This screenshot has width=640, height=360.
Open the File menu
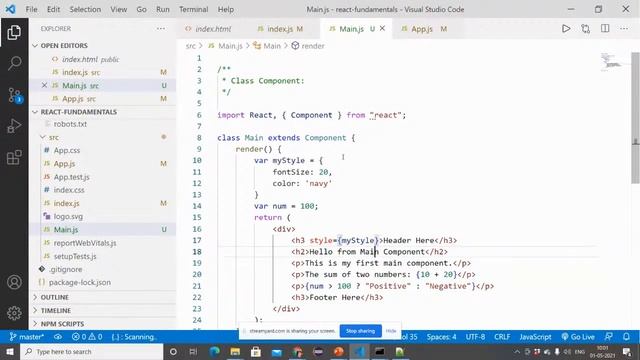pos(31,9)
